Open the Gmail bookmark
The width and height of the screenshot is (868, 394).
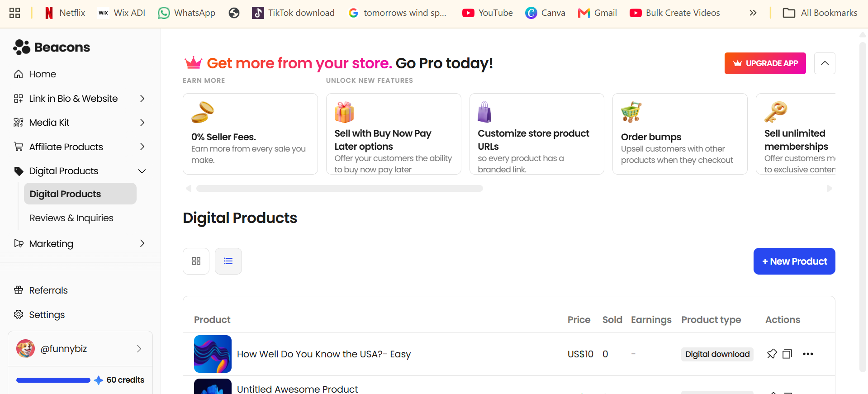(x=598, y=13)
